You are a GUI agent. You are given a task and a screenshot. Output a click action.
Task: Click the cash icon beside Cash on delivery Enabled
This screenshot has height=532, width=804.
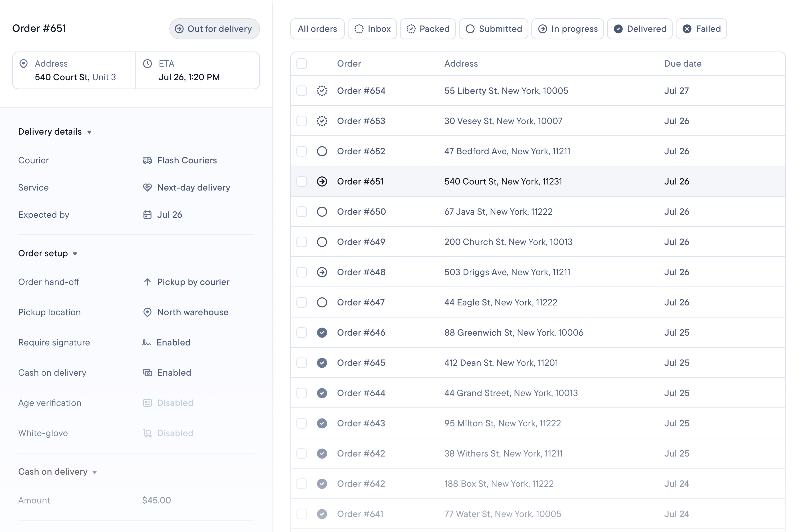click(147, 372)
